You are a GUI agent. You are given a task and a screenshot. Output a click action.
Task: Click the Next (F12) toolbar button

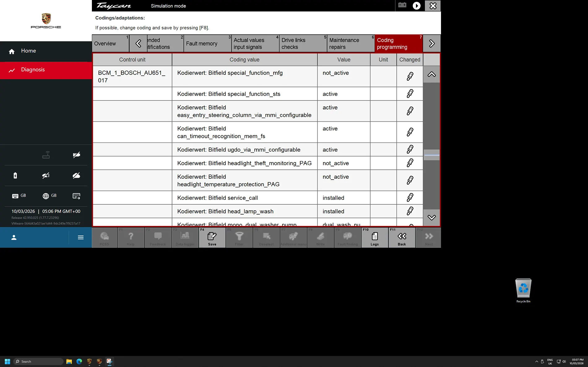click(x=429, y=237)
